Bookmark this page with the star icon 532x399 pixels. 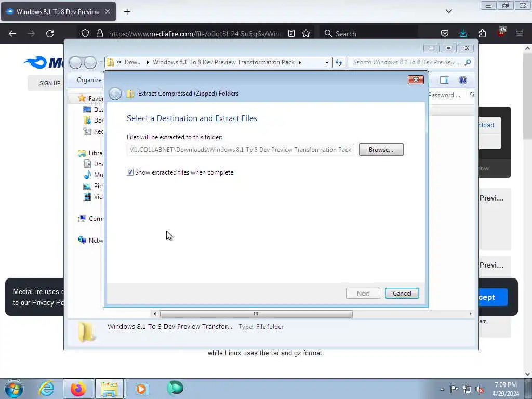(x=306, y=33)
